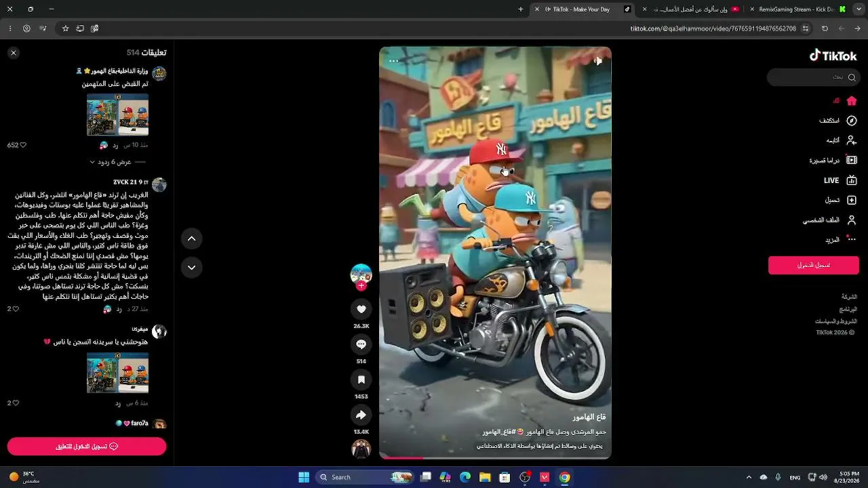
Task: Switch to the TikTok - Make Your Day tab
Action: click(x=584, y=9)
